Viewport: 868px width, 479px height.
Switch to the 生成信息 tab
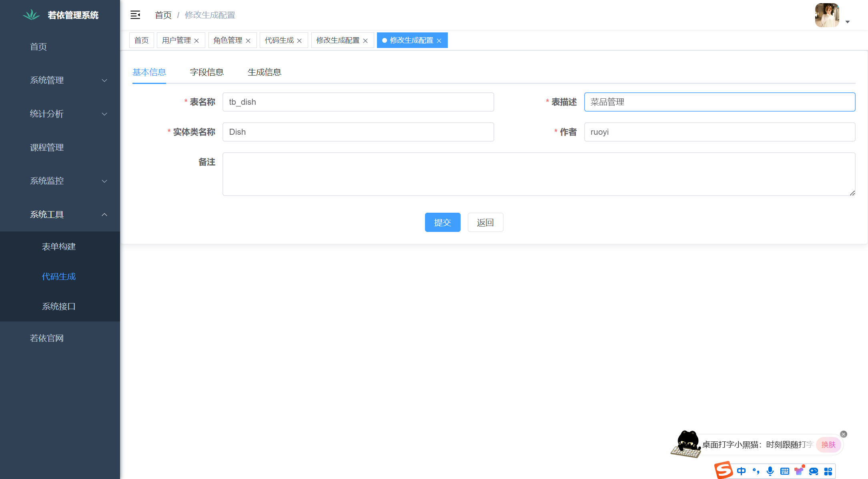(264, 72)
